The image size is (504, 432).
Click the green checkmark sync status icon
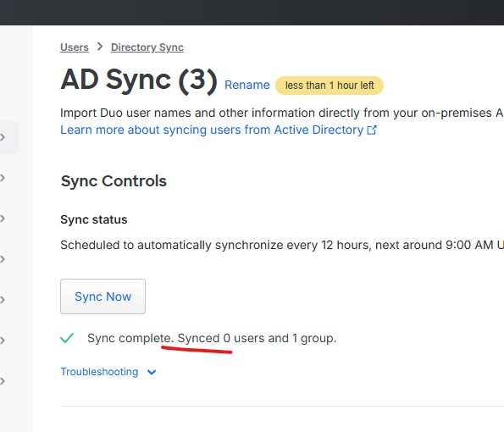point(67,338)
